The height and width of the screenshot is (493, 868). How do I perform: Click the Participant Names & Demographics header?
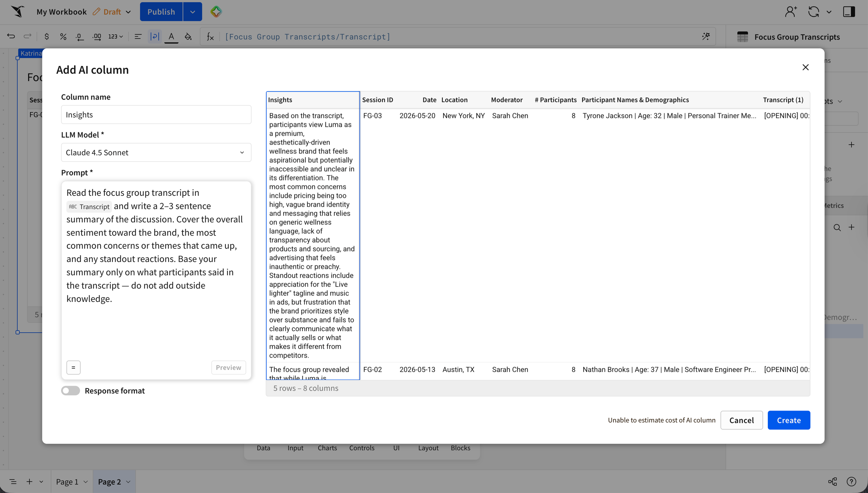coord(635,100)
